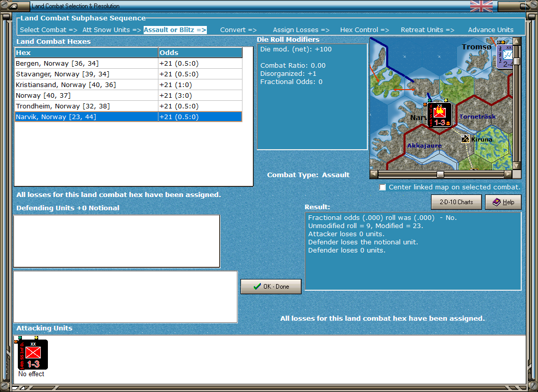Viewport: 538px width, 392px height.
Task: Click the map scroll up arrow
Action: click(x=517, y=41)
